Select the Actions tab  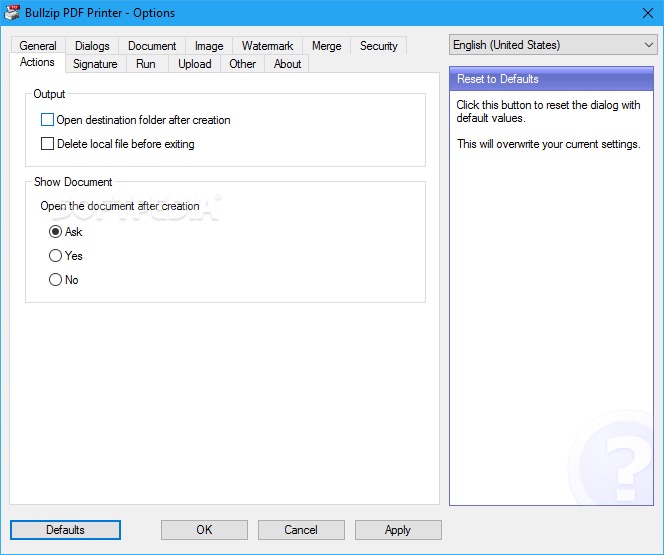[37, 62]
